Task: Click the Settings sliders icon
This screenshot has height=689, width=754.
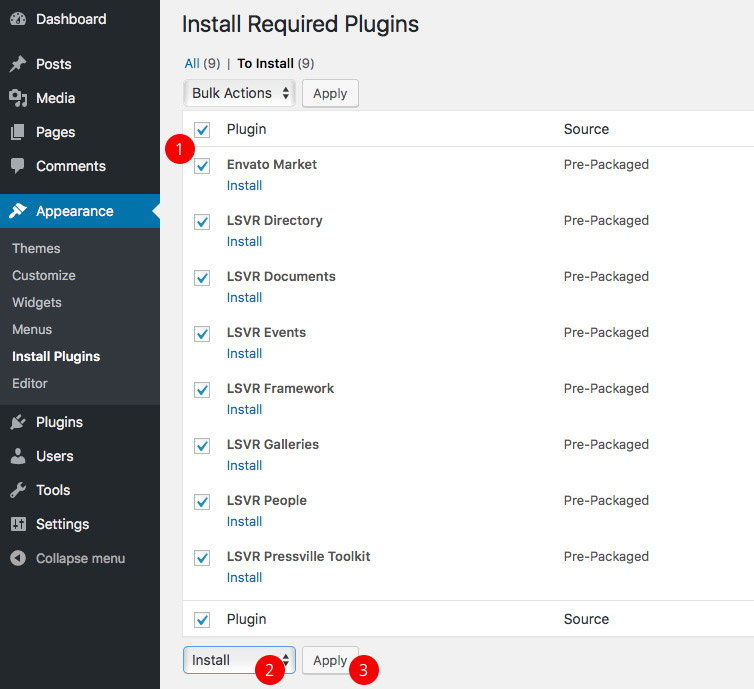Action: 18,524
